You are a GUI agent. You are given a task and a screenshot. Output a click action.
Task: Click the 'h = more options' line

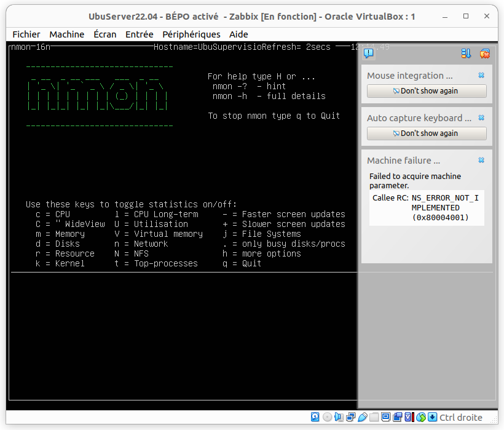click(x=262, y=253)
